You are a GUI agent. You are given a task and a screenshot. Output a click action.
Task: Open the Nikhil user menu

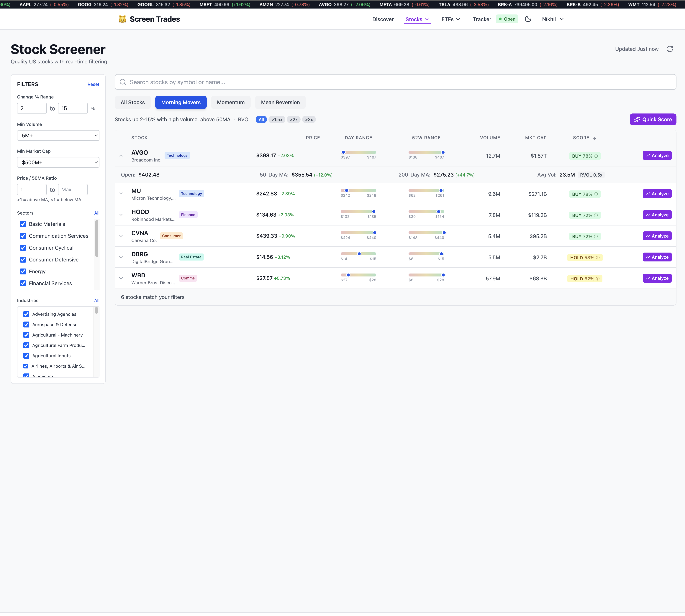tap(553, 19)
